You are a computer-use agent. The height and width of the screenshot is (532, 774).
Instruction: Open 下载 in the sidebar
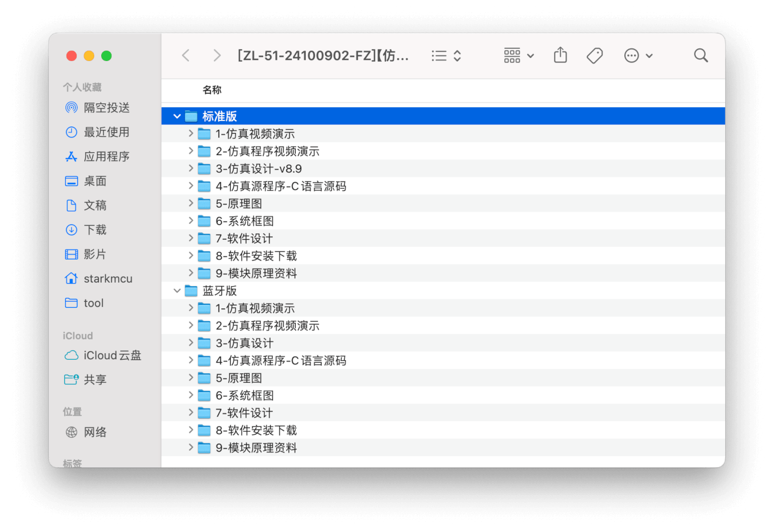[86, 230]
